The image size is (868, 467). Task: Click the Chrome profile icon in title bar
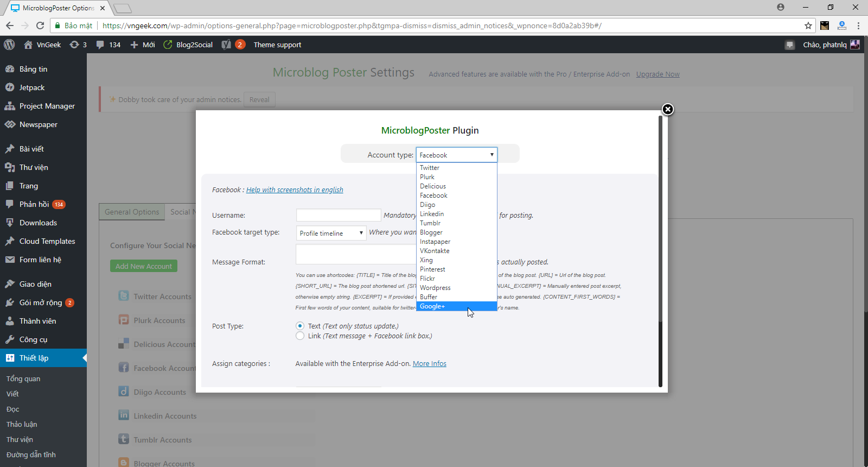[781, 7]
